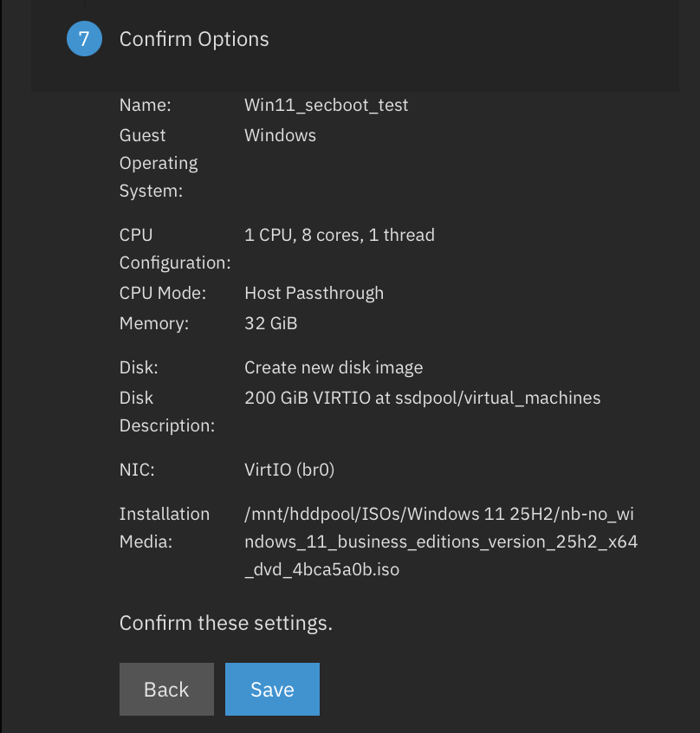Click the Name label
The height and width of the screenshot is (733, 700).
146,105
